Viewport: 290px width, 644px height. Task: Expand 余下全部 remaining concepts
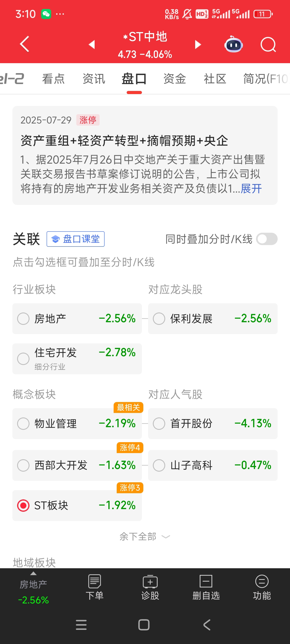(x=145, y=536)
